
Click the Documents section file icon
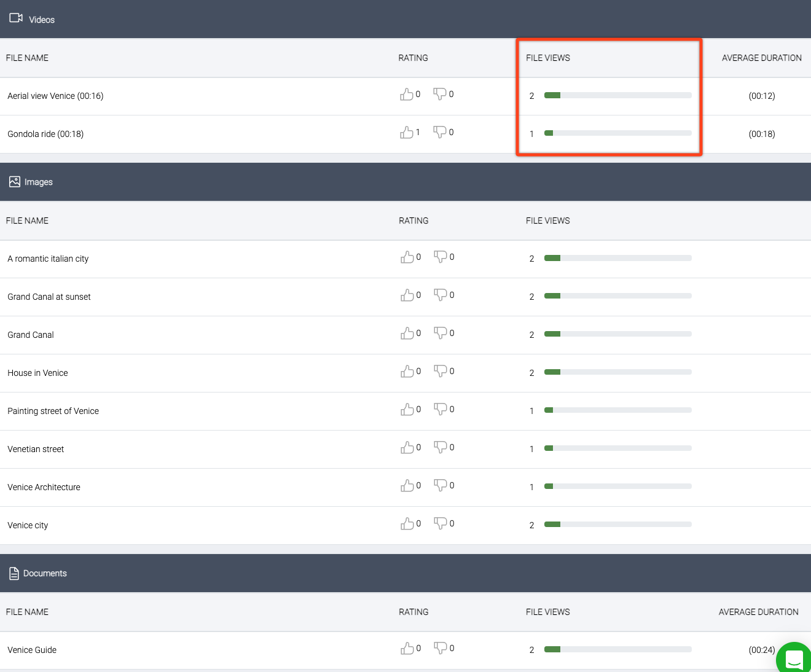click(x=14, y=573)
